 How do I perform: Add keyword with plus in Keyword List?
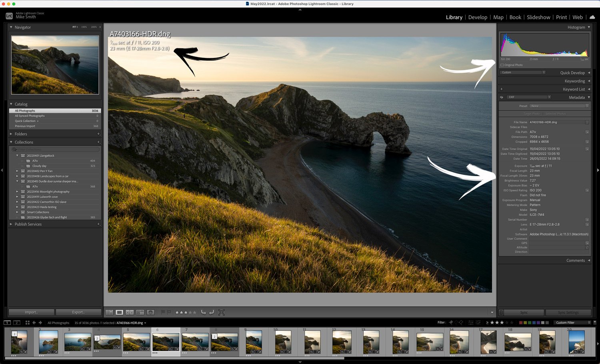click(x=502, y=89)
